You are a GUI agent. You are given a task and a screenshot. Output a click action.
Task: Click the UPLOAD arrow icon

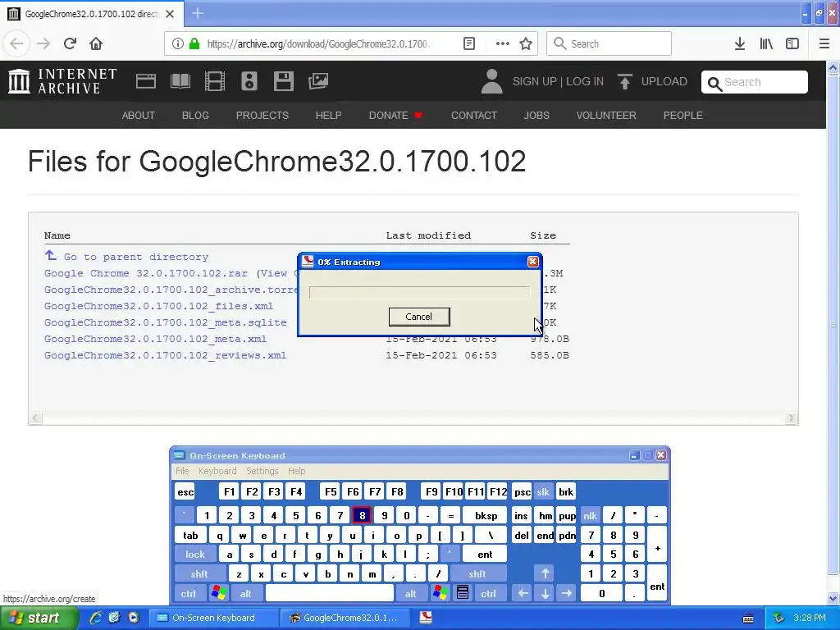[624, 81]
